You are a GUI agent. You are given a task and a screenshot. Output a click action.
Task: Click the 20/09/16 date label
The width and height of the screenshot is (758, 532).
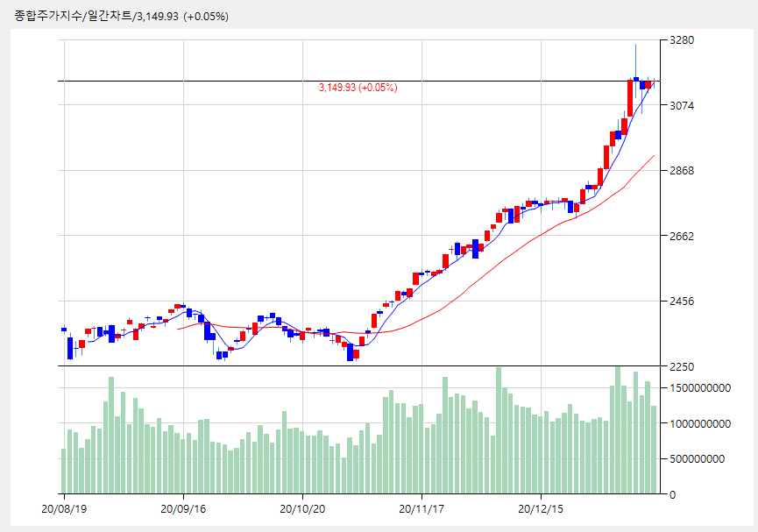click(183, 509)
